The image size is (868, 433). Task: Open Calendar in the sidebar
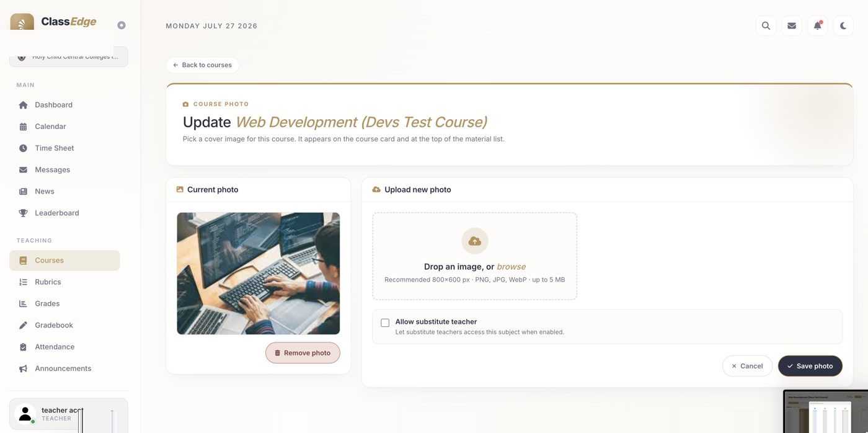pyautogui.click(x=64, y=127)
